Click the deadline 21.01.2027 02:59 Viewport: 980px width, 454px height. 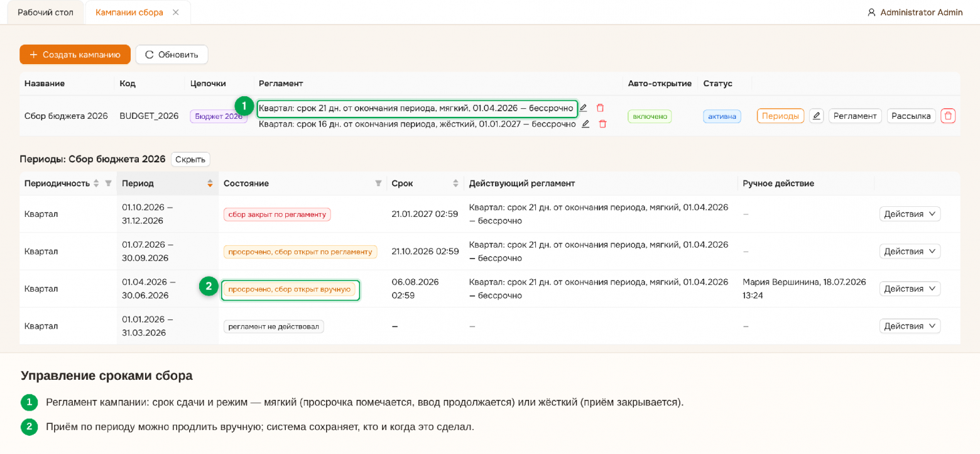point(425,214)
